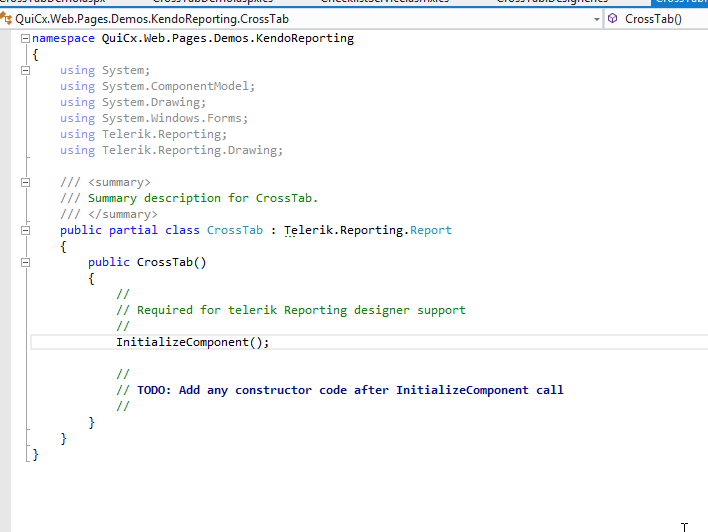The width and height of the screenshot is (708, 532).
Task: Collapse the namespace QuiCx.Web.Pages.Demos.KendoReporting block
Action: tap(26, 38)
